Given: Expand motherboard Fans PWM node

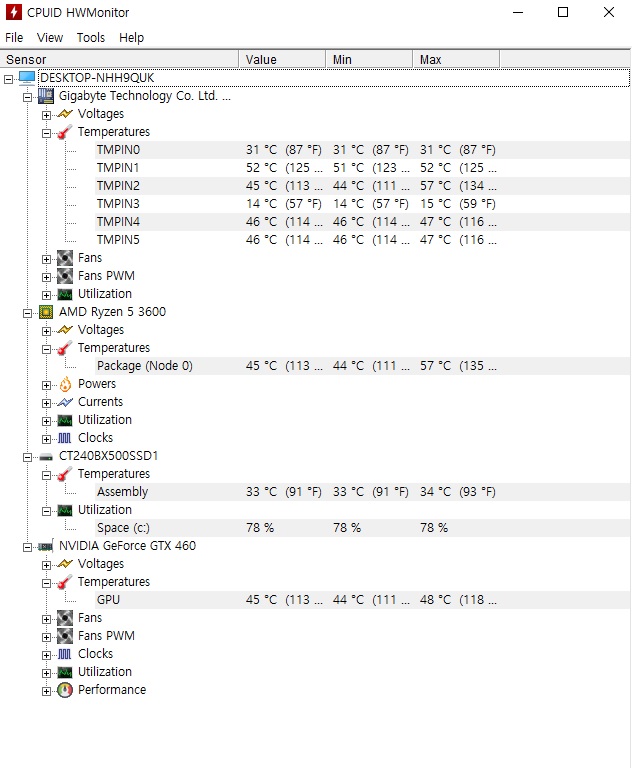Looking at the screenshot, I should (x=46, y=277).
